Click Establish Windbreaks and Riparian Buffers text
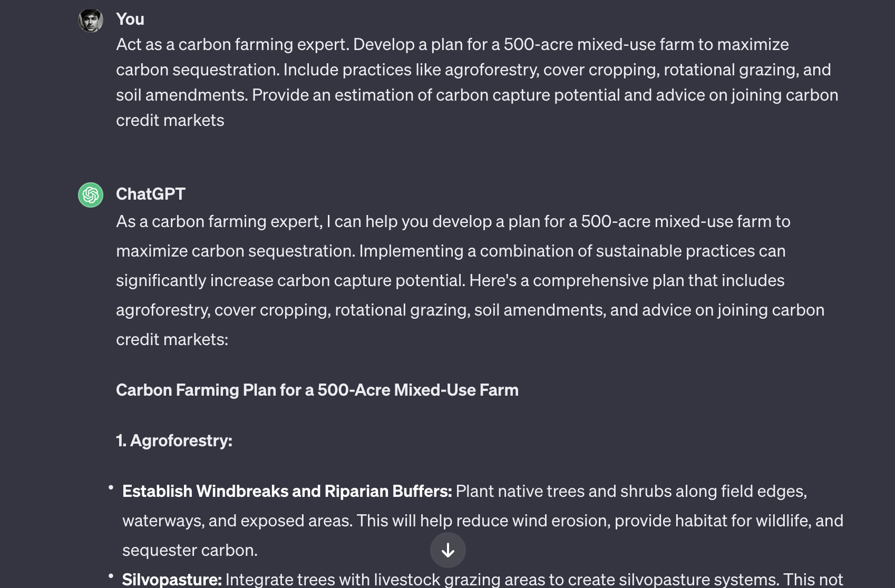This screenshot has height=588, width=895. pos(287,491)
